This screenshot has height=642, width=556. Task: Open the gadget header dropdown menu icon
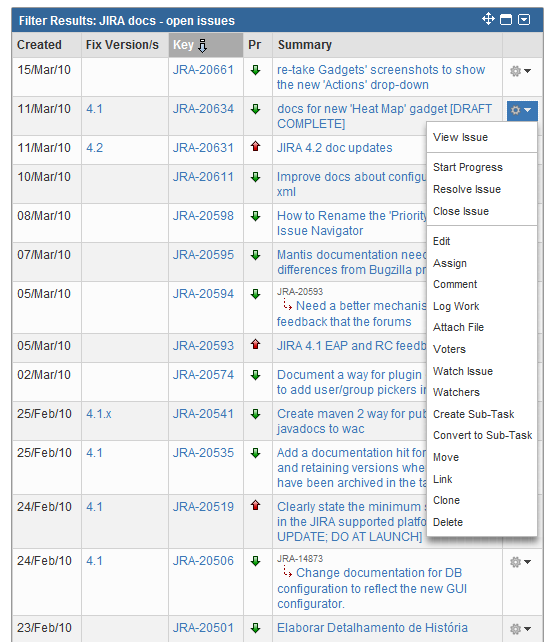pos(524,19)
